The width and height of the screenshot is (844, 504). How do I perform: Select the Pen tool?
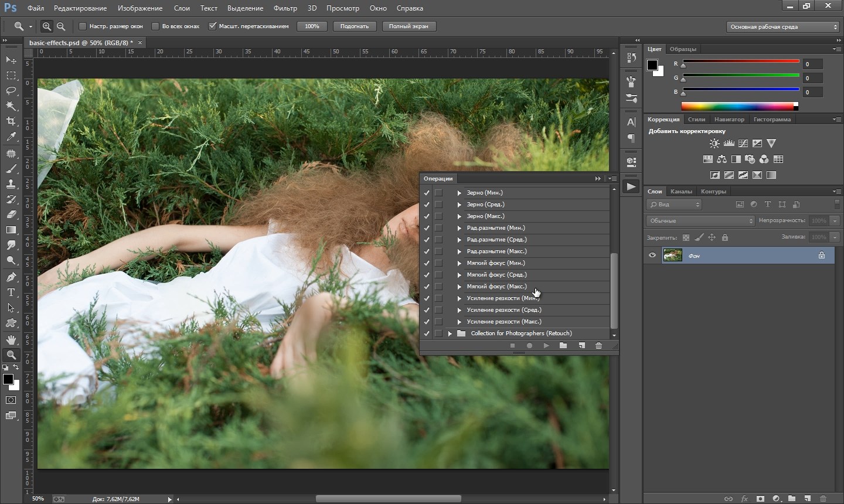tap(11, 277)
